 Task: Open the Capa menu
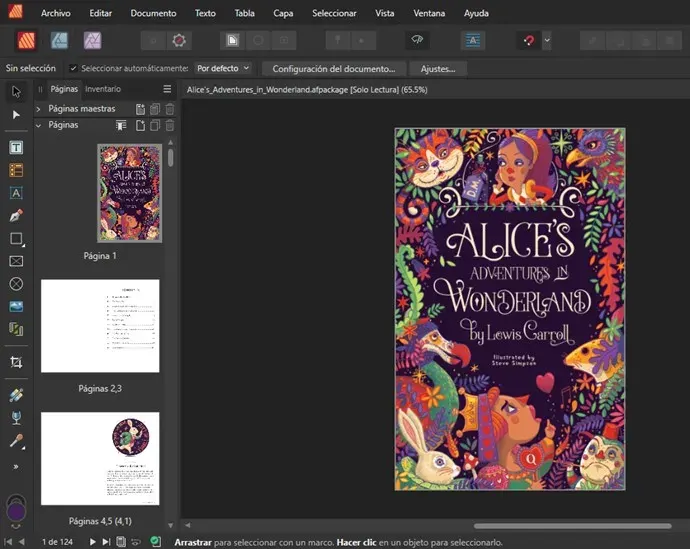[x=283, y=13]
